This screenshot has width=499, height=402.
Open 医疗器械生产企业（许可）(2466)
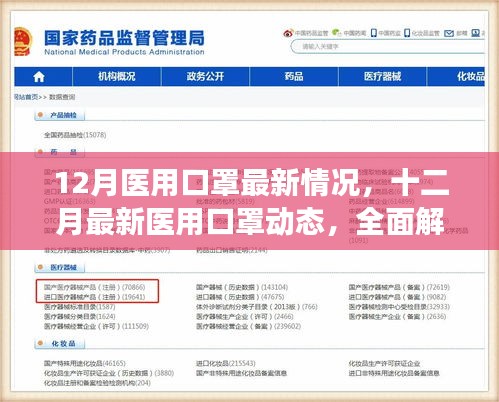click(245, 316)
